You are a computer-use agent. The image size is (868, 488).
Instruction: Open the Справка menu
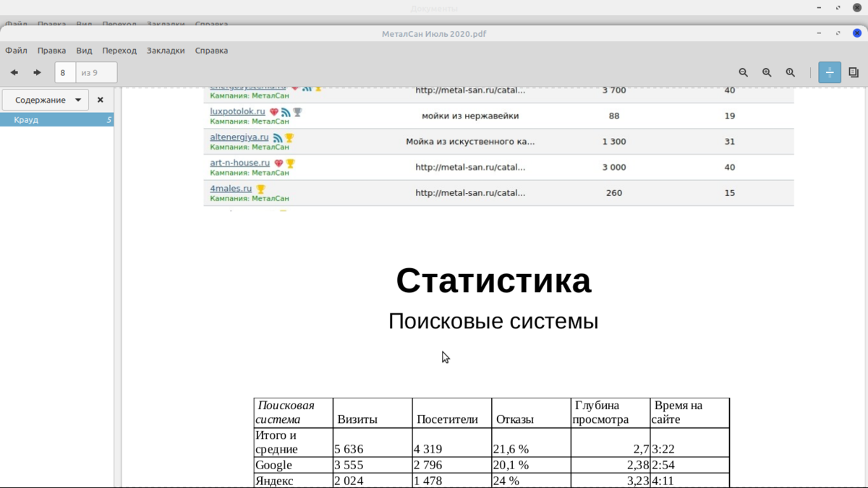click(x=211, y=51)
